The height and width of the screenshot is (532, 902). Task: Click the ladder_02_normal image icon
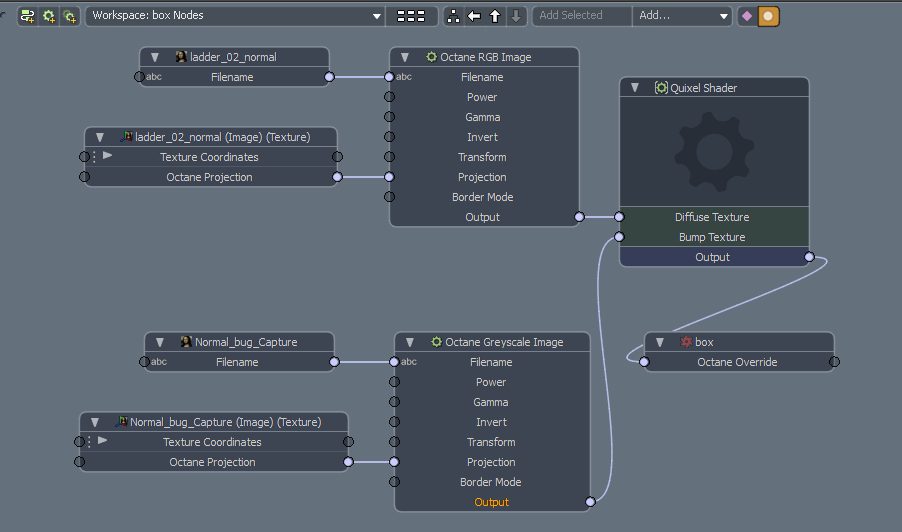click(181, 56)
